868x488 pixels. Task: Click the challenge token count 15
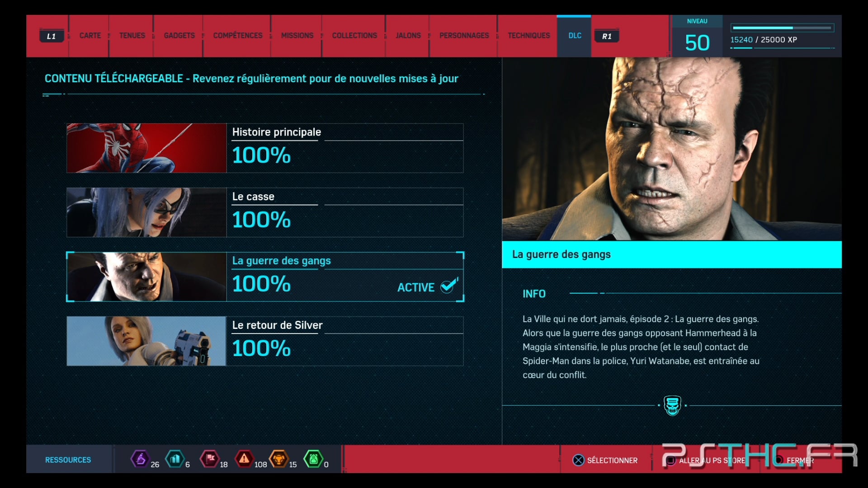292,465
